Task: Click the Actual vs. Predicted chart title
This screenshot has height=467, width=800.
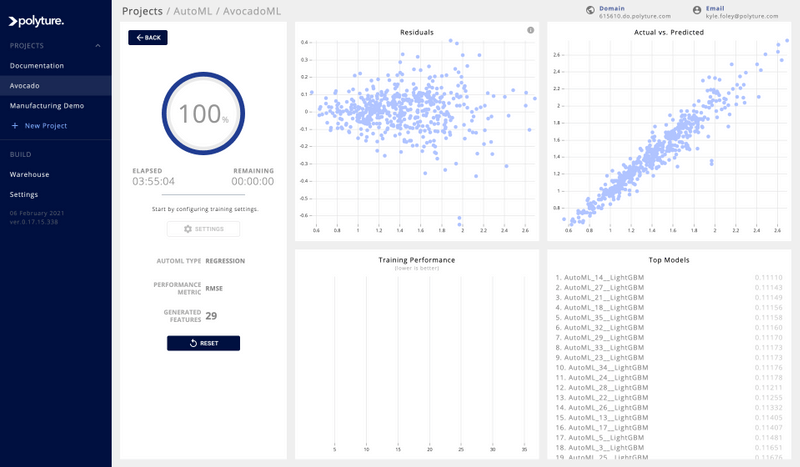Action: click(x=669, y=32)
